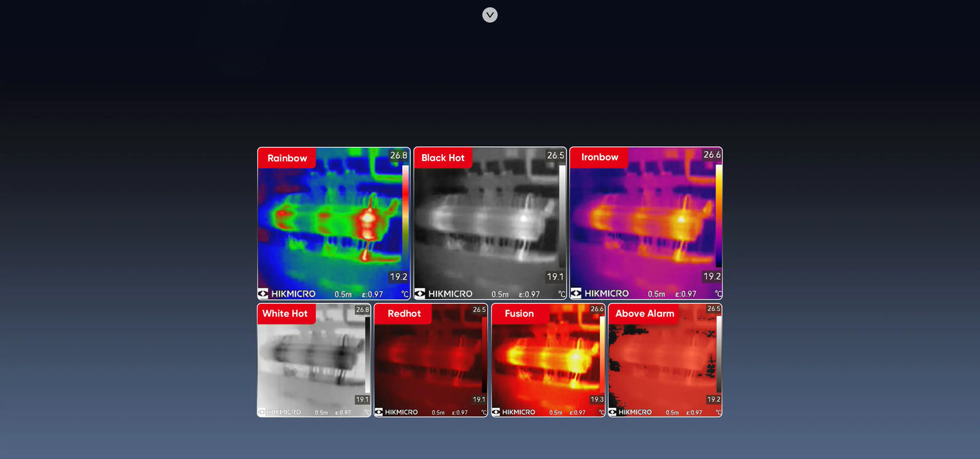Click the 26.8 max temperature in Rainbow image

point(399,155)
